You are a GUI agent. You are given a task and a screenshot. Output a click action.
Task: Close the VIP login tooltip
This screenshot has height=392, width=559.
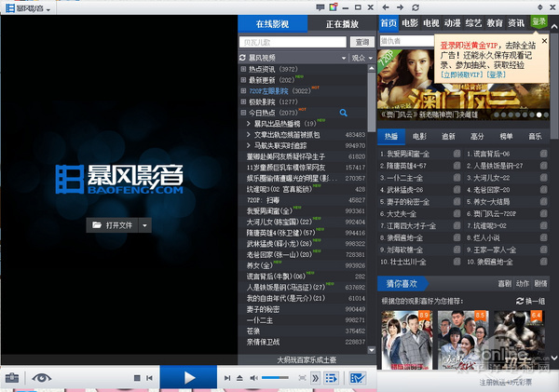(544, 41)
